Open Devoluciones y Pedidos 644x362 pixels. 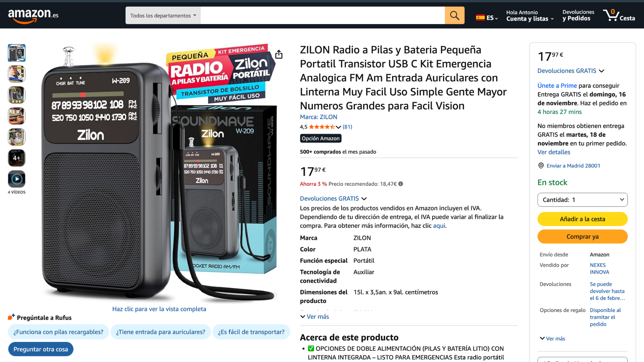[578, 15]
